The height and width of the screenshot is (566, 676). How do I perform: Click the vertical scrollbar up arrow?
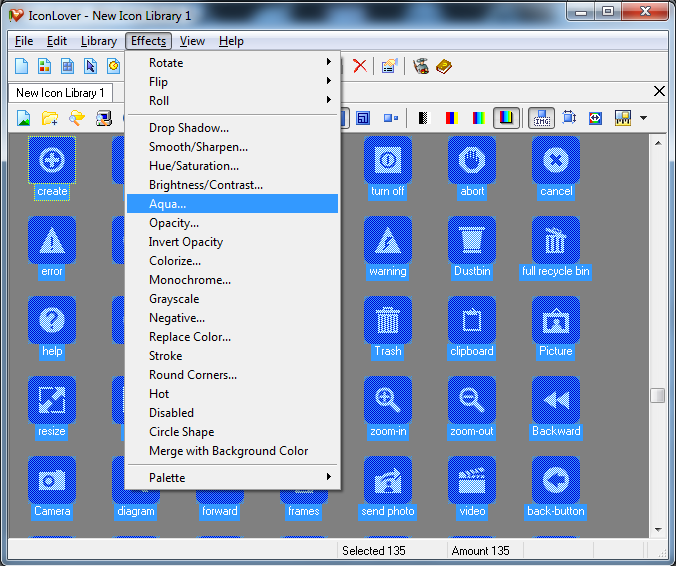[658, 143]
